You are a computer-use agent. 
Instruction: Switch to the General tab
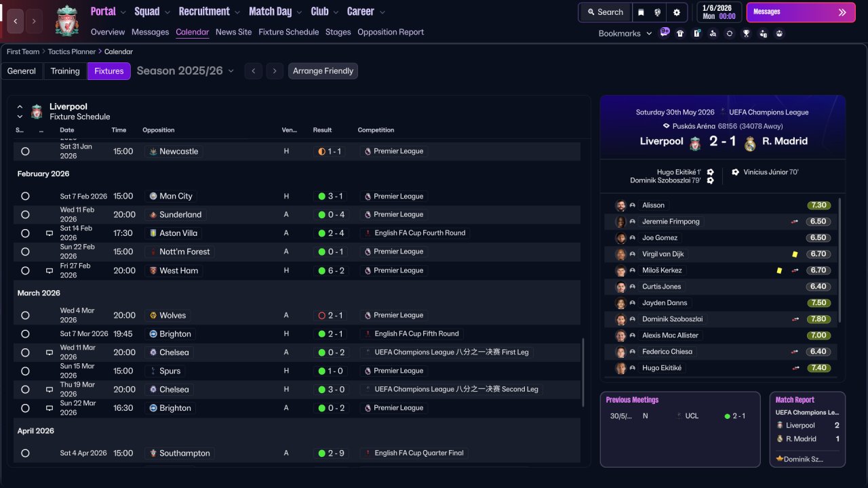coord(22,71)
